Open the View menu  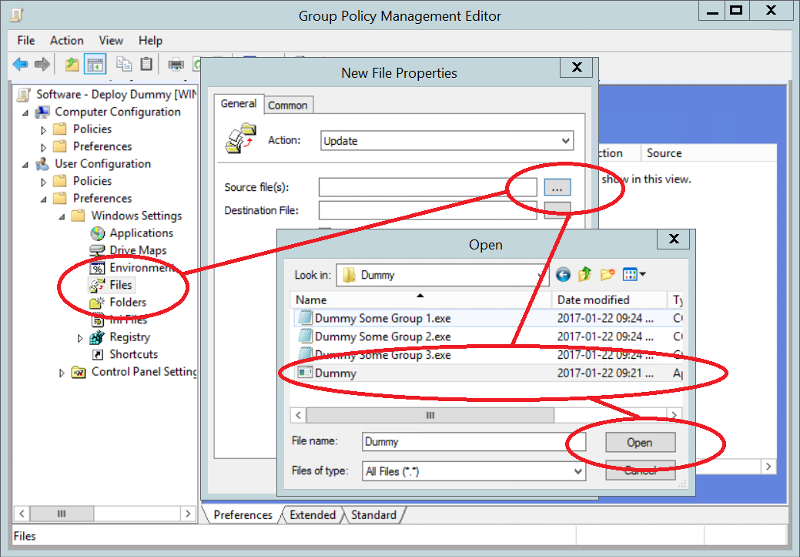(x=111, y=40)
